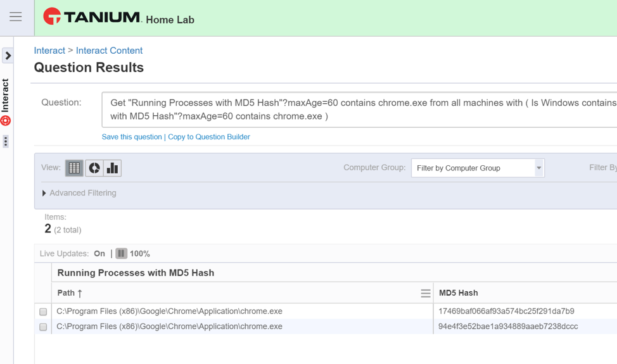This screenshot has height=364, width=617.
Task: Switch to grid table view
Action: click(x=74, y=168)
